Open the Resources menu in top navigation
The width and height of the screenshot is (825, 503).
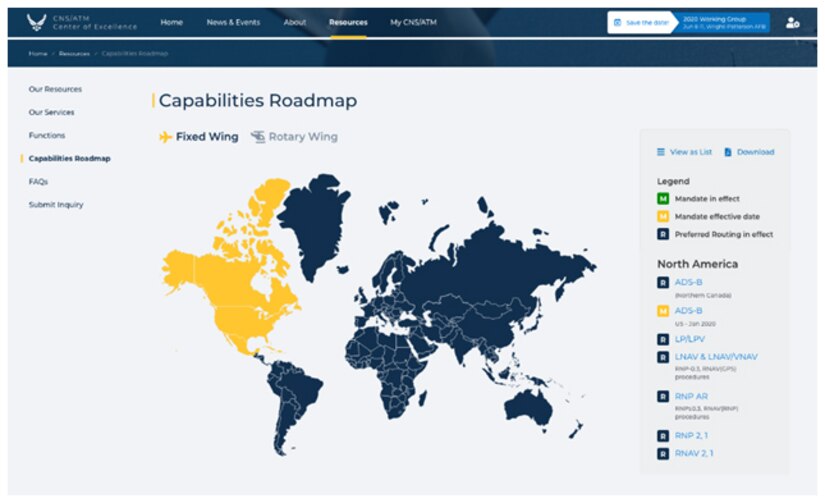[348, 22]
